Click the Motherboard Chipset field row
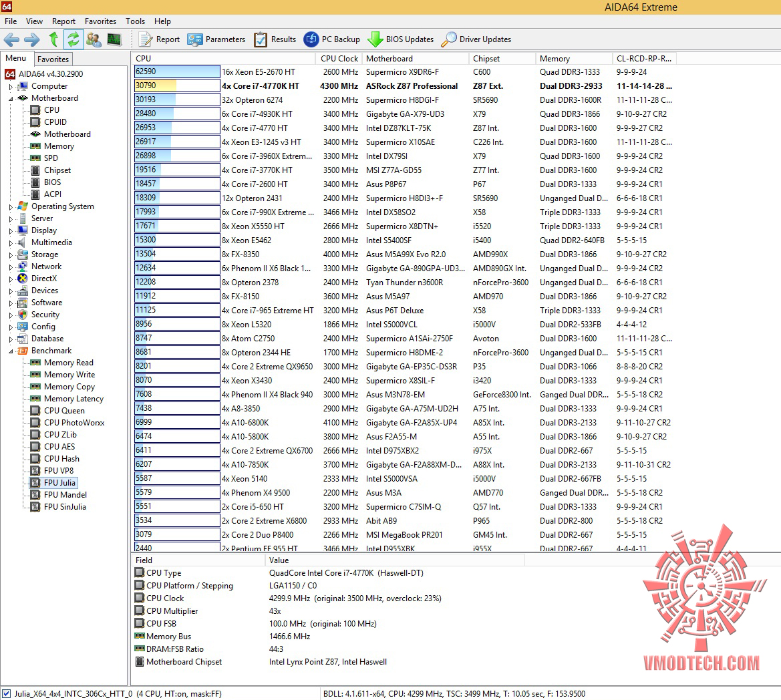The width and height of the screenshot is (781, 700). (329, 662)
